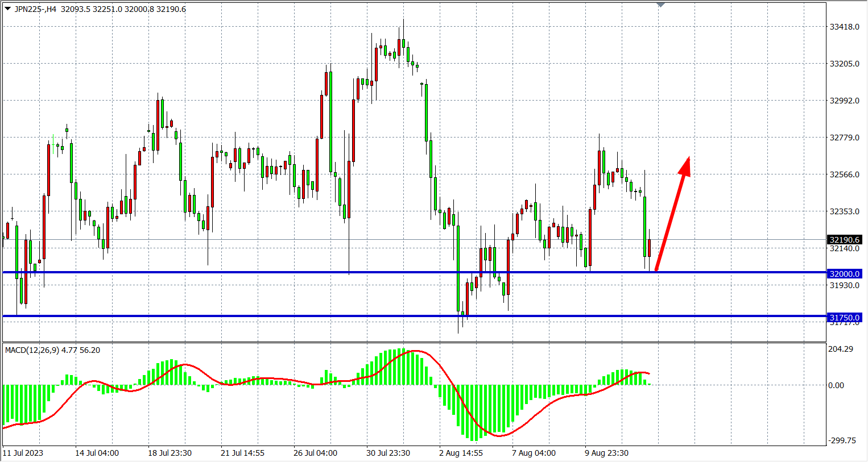Click the 33418.0 price scale label
The height and width of the screenshot is (462, 868).
click(x=844, y=27)
